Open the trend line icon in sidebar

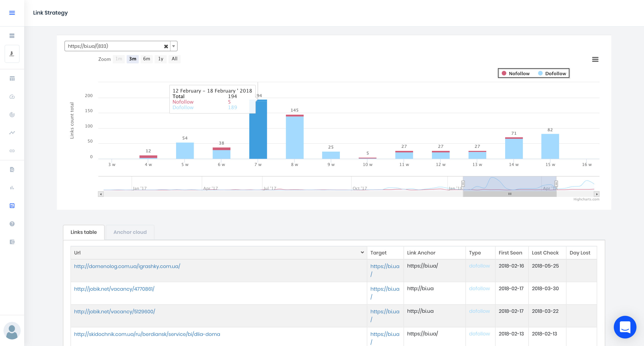12,133
